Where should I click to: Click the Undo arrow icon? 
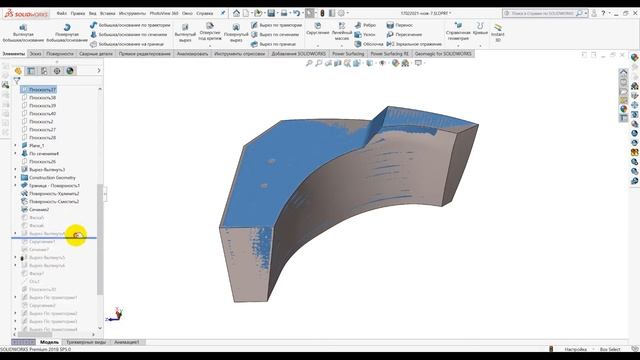tap(297, 13)
